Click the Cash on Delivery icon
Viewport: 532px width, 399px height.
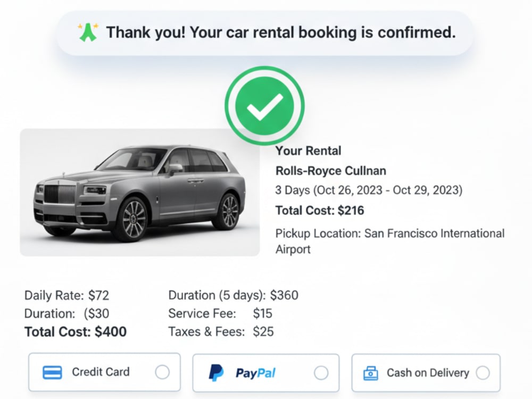(370, 373)
